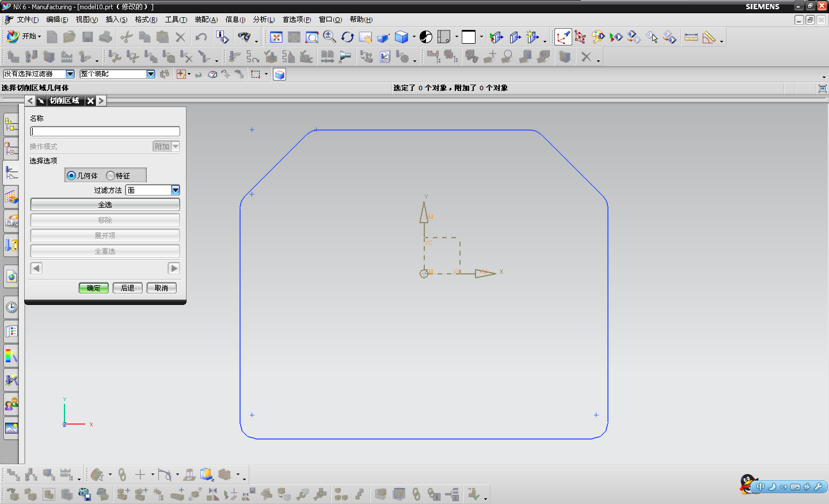This screenshot has height=504, width=829.
Task: Open the Measure Distance ruler tool
Action: pos(691,37)
